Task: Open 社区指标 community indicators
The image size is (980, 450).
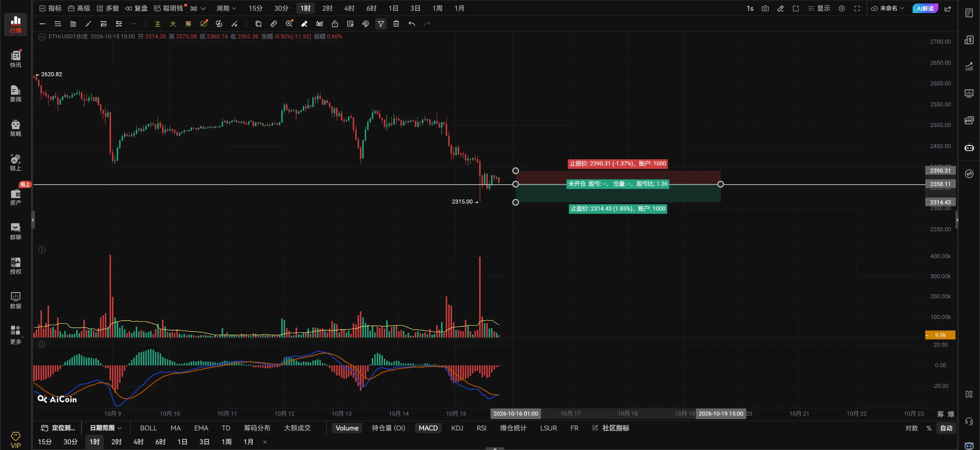Action: (x=611, y=428)
